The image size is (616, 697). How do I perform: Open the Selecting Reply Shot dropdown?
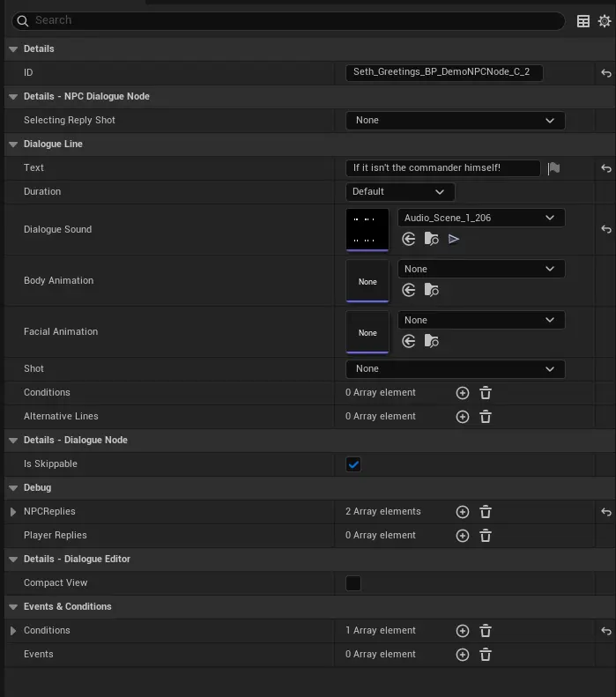click(455, 121)
